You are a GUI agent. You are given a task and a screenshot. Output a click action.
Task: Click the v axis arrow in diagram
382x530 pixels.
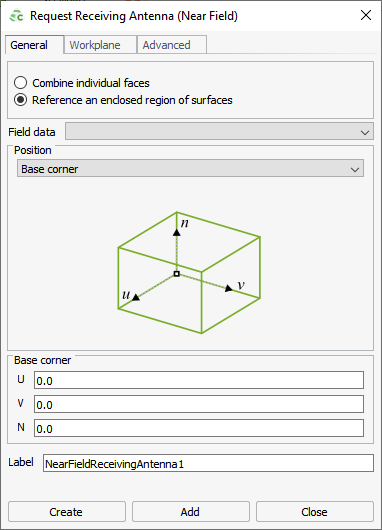point(229,288)
